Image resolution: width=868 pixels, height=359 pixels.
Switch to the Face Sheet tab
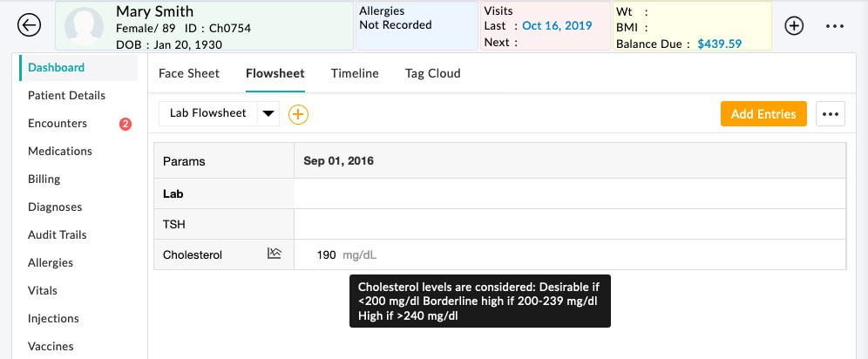(189, 73)
